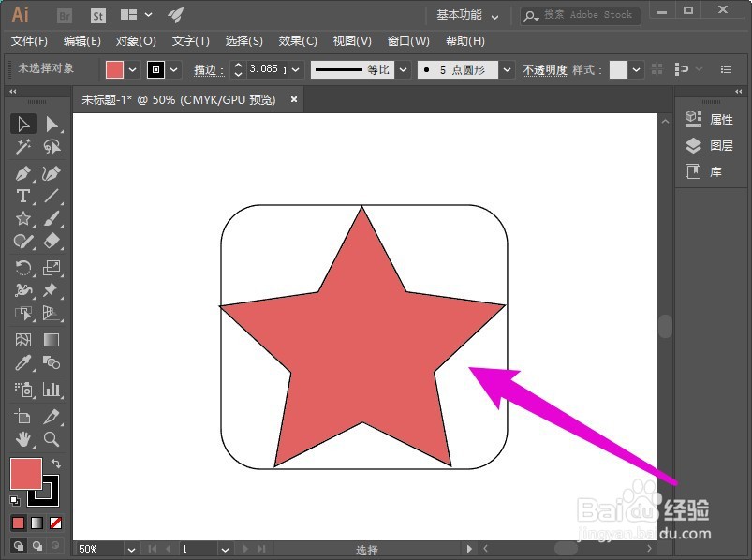Select the Shaper tool
752x560 pixels.
(x=23, y=241)
